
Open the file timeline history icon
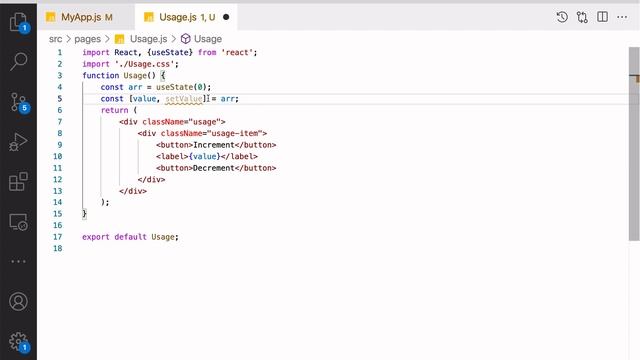coord(562,17)
